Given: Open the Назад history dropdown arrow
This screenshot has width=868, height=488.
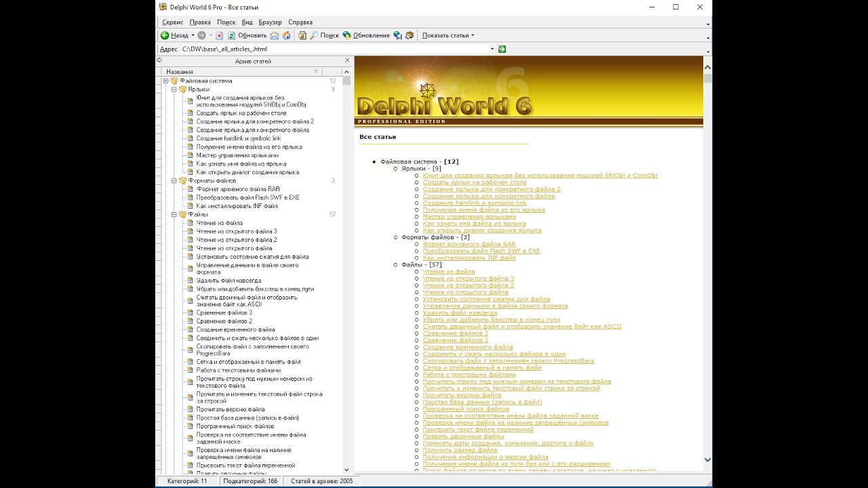Looking at the screenshot, I should tap(193, 35).
